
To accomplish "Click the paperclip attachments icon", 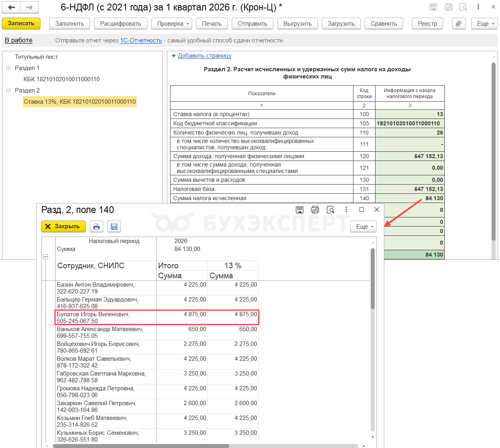I will [x=458, y=24].
